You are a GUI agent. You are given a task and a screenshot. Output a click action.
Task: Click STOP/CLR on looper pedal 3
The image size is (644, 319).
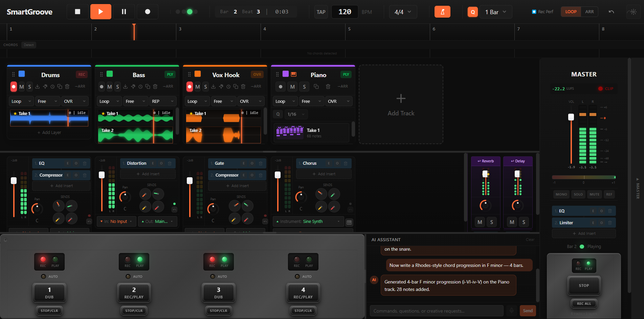coord(219,311)
